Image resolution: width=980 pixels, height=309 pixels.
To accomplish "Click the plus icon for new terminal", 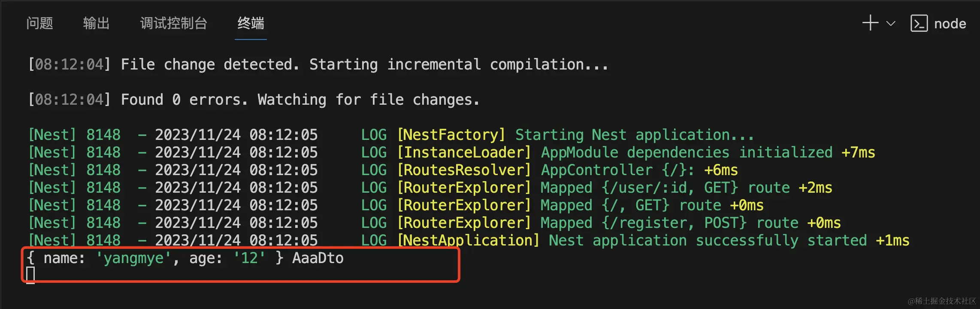I will click(870, 23).
